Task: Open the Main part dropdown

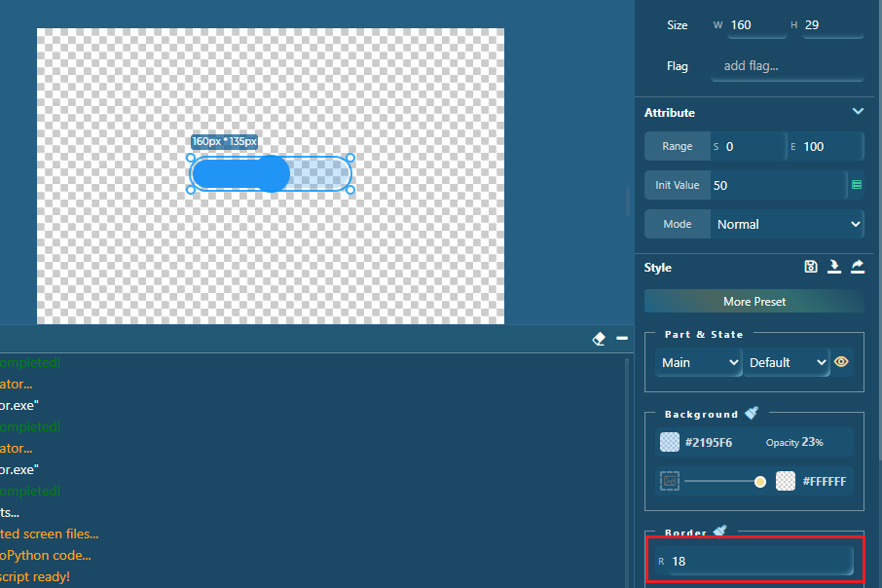Action: click(x=699, y=363)
